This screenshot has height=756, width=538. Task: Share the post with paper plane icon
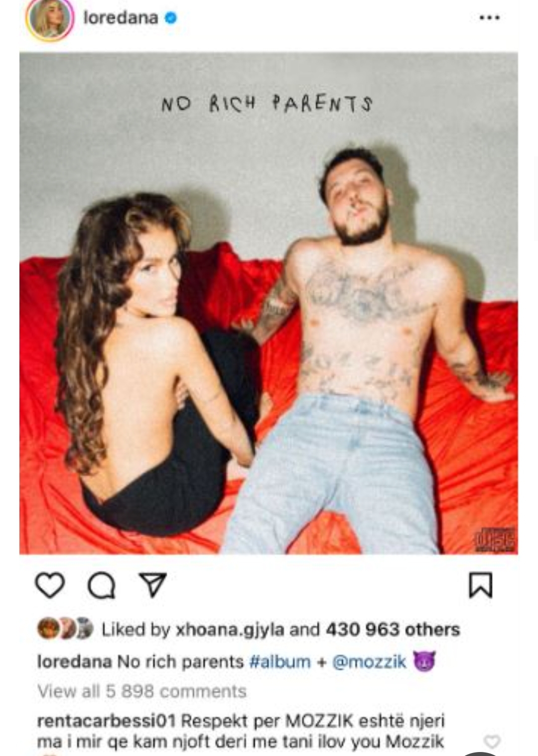(x=152, y=585)
